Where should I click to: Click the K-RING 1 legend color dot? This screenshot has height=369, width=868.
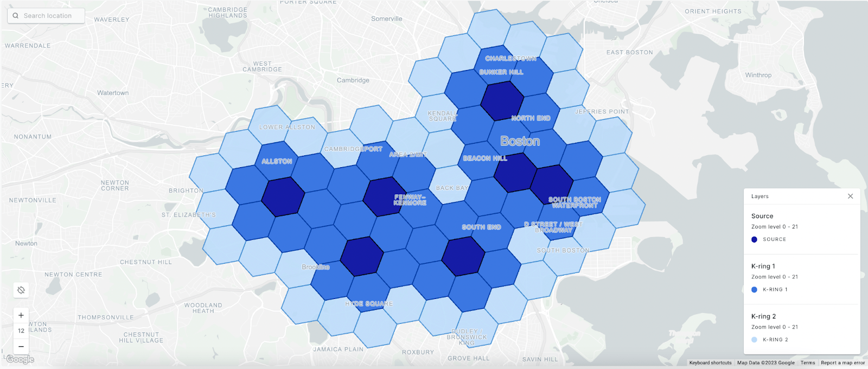pos(754,290)
